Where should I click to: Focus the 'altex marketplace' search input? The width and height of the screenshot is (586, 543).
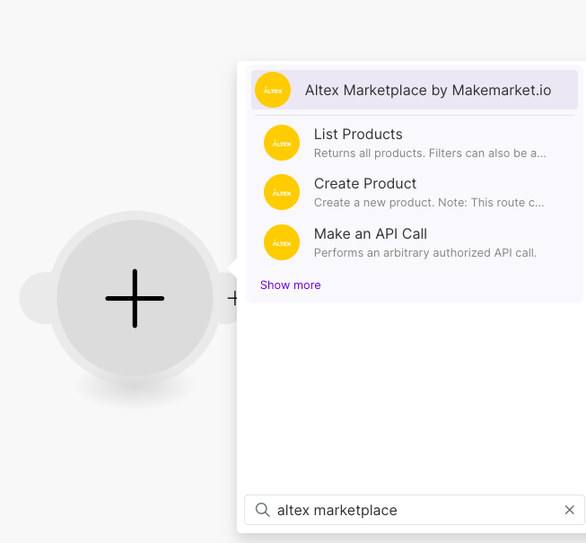click(414, 510)
